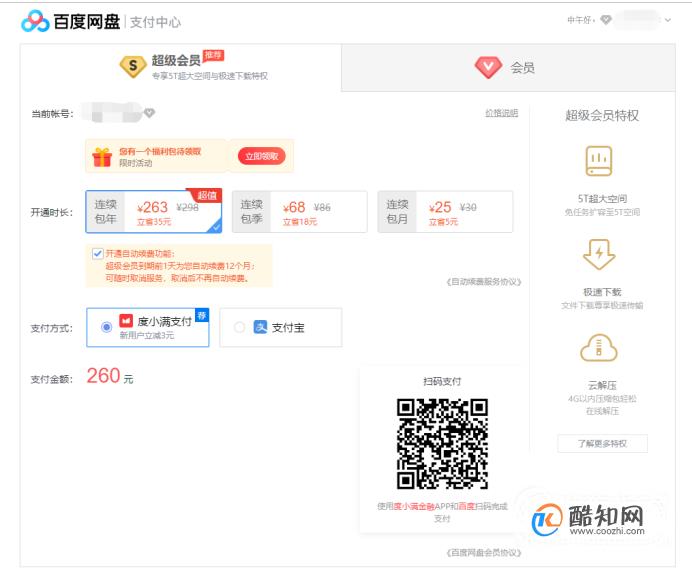This screenshot has width=692, height=574.
Task: Select the 连续包年 ¥263 plan
Action: 154,212
